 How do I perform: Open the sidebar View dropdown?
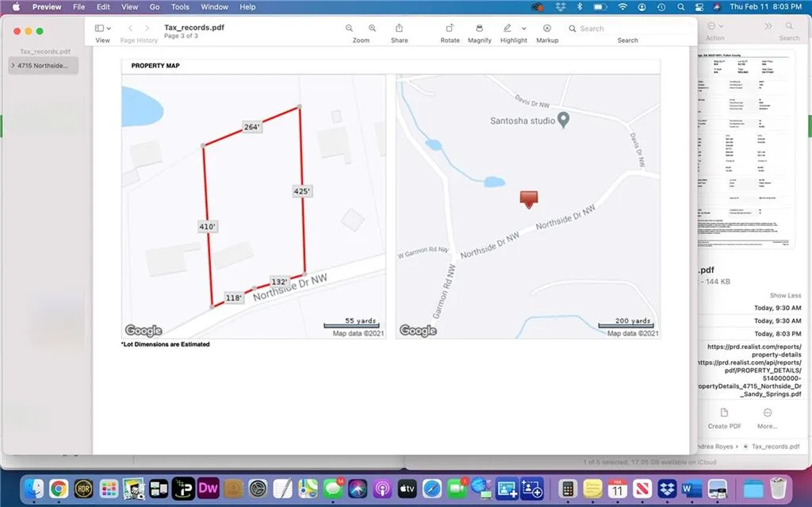[x=102, y=28]
